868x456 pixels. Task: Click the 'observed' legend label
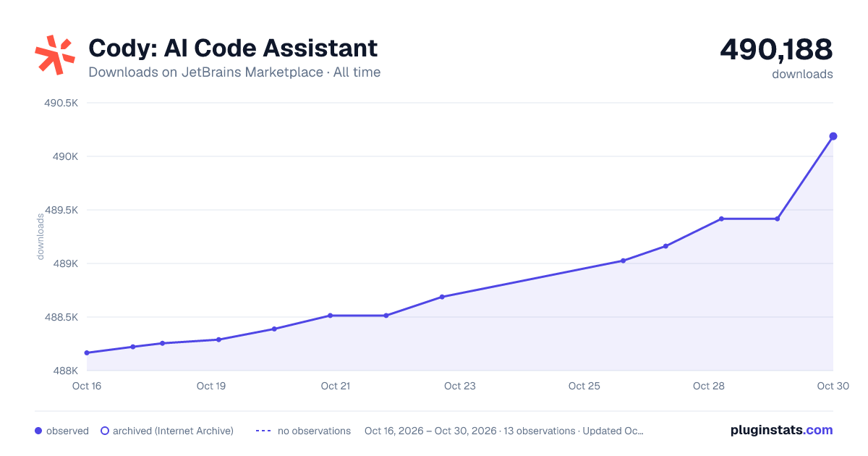(x=67, y=431)
